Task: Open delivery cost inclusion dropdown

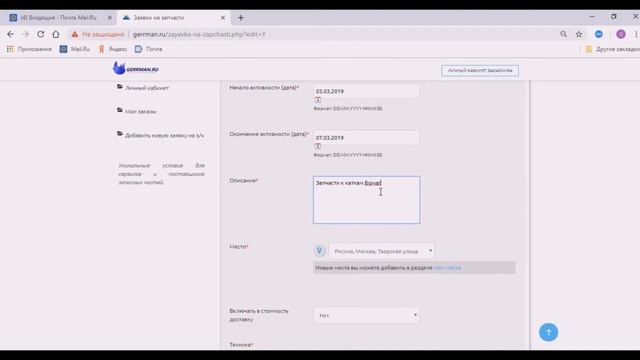Action: 366,315
